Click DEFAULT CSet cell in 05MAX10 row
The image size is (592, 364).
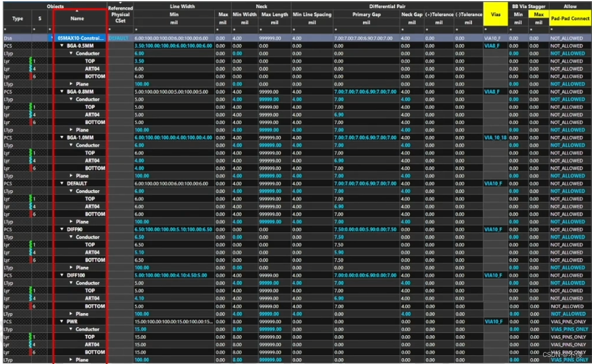click(x=118, y=38)
